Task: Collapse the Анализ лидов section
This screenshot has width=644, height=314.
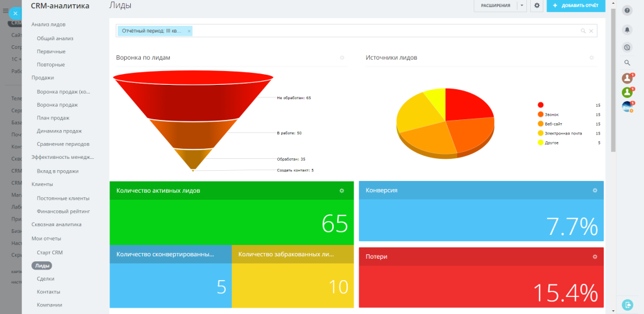Action: [x=48, y=24]
